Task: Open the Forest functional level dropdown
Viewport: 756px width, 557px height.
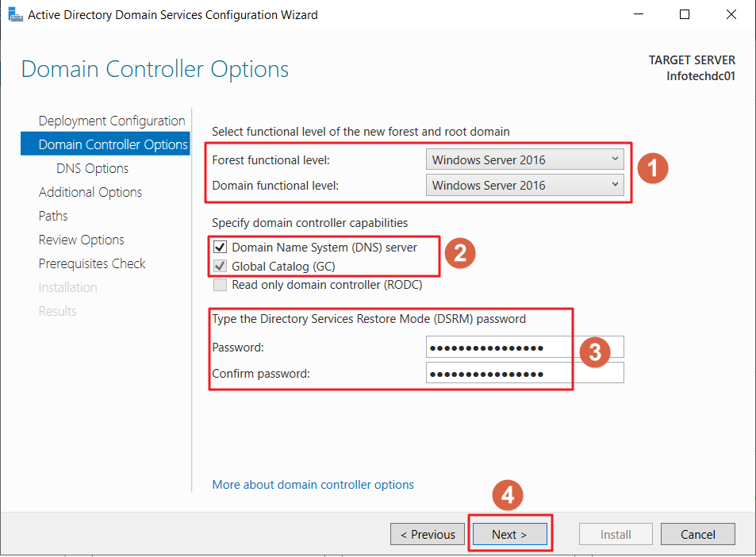Action: 524,159
